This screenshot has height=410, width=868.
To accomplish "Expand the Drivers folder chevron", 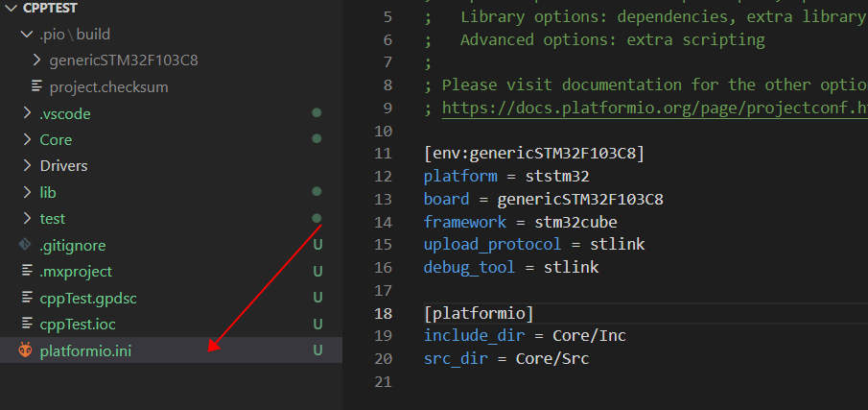I will click(x=27, y=166).
